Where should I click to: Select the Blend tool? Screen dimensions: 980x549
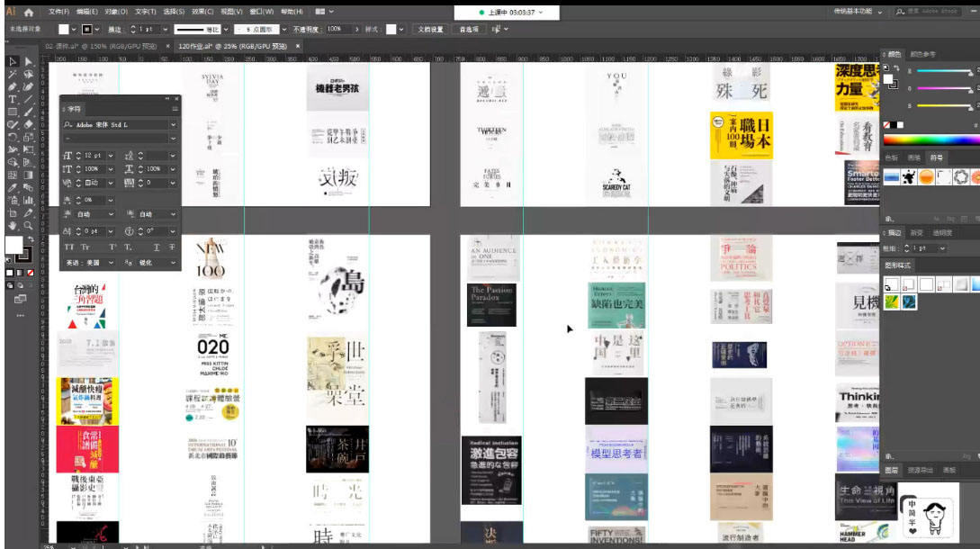coord(28,187)
